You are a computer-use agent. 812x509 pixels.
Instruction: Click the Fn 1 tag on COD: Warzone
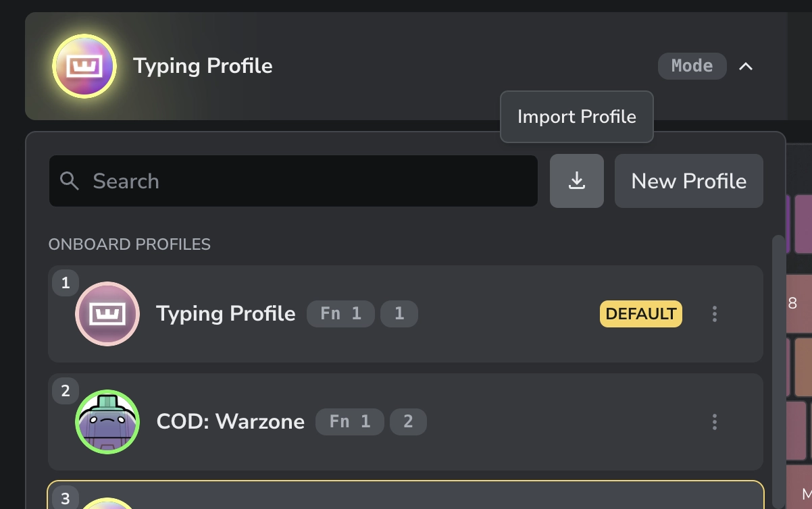coord(349,422)
